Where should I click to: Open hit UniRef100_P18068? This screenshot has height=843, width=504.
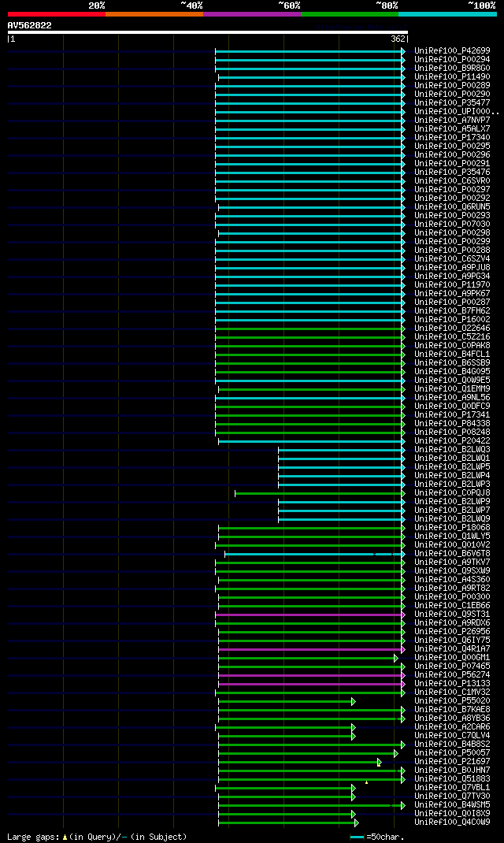point(452,527)
